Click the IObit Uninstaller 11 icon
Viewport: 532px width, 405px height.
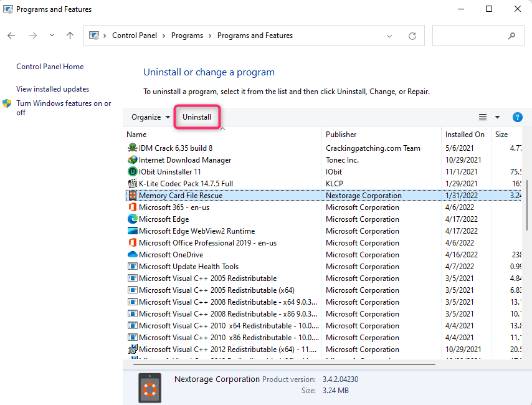pyautogui.click(x=132, y=172)
